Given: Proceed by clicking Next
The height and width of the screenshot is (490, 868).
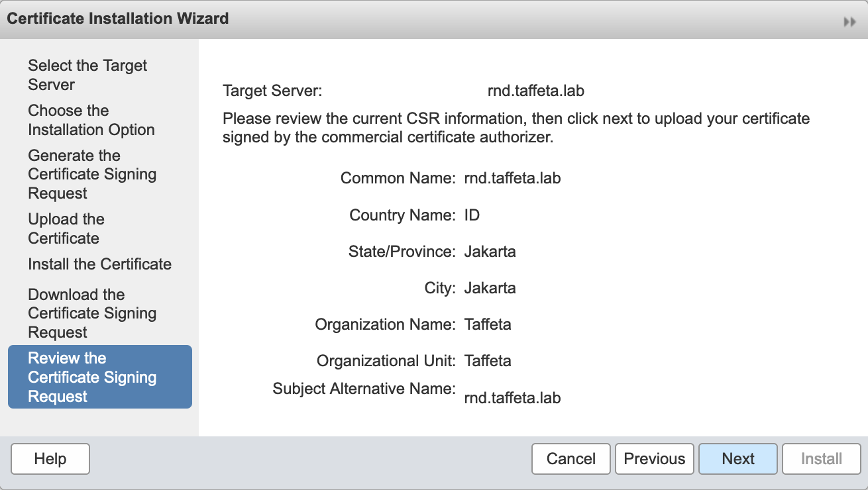Looking at the screenshot, I should coord(737,459).
